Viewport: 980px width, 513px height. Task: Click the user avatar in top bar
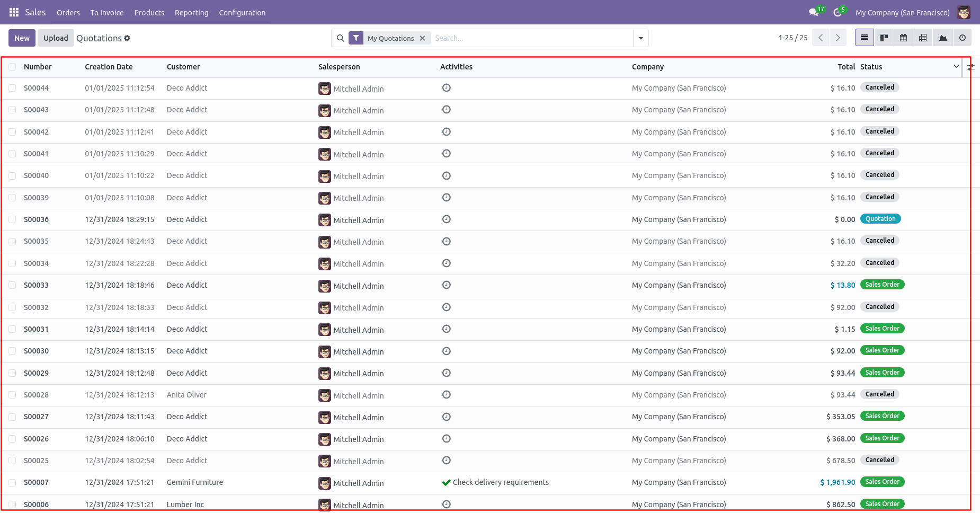click(964, 12)
